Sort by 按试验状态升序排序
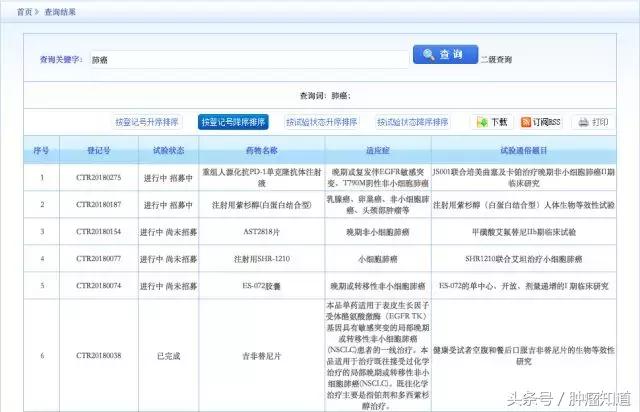Image resolution: width=640 pixels, height=412 pixels. tap(322, 122)
